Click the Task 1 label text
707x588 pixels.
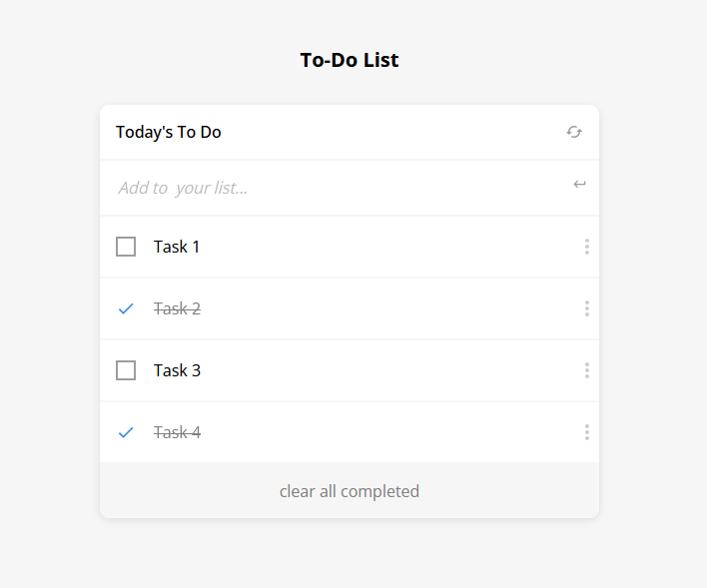pyautogui.click(x=177, y=247)
